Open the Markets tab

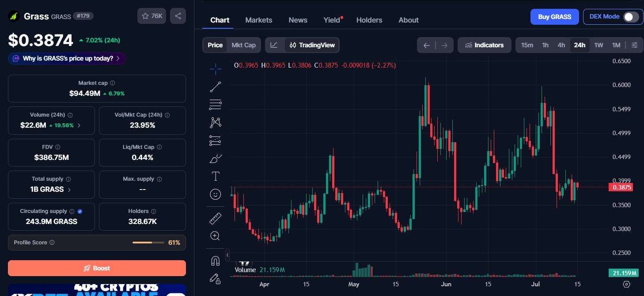pyautogui.click(x=259, y=20)
